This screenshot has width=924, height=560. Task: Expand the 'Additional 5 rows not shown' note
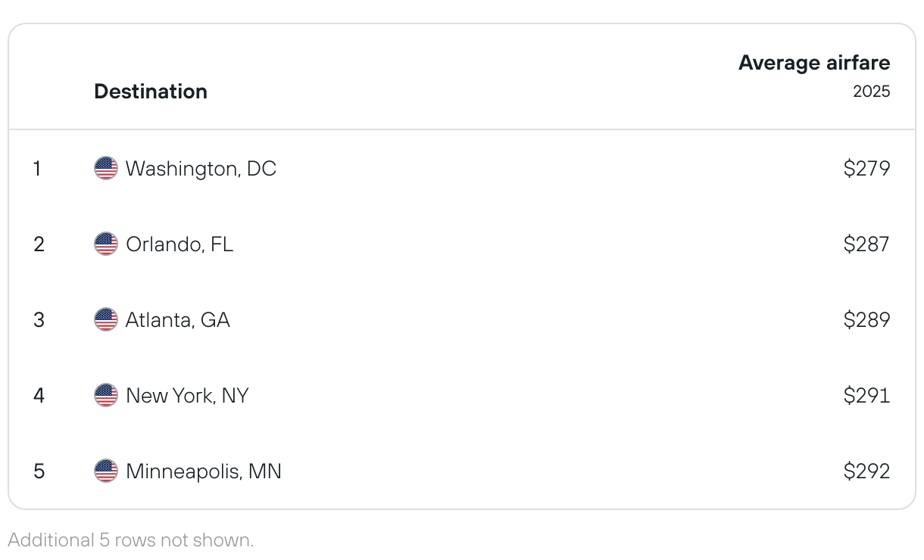coord(131,540)
